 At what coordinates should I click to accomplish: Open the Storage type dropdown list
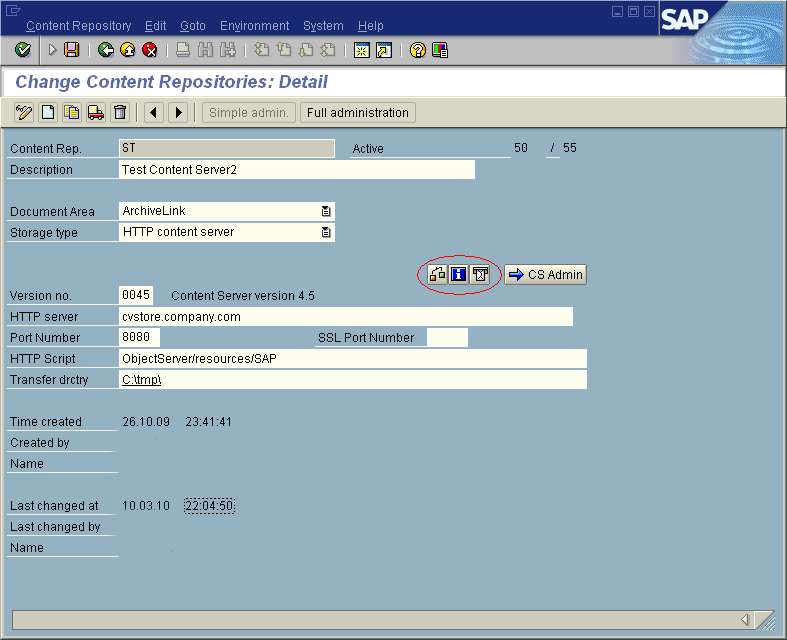click(326, 233)
